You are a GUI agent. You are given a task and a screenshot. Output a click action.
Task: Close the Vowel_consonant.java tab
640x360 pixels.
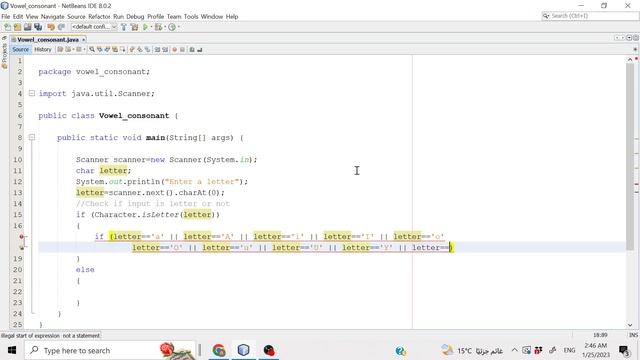[x=84, y=40]
